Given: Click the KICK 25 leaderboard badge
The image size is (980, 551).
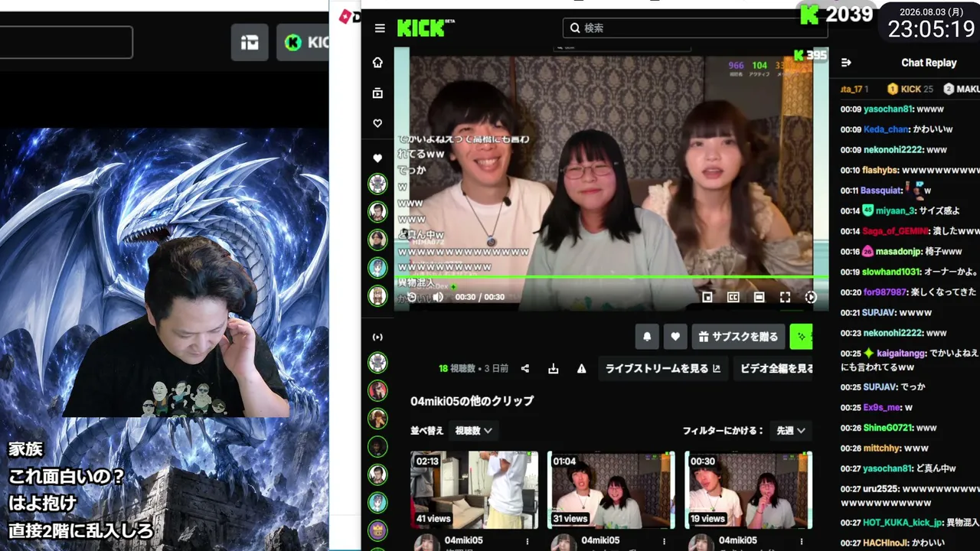Looking at the screenshot, I should tap(910, 89).
